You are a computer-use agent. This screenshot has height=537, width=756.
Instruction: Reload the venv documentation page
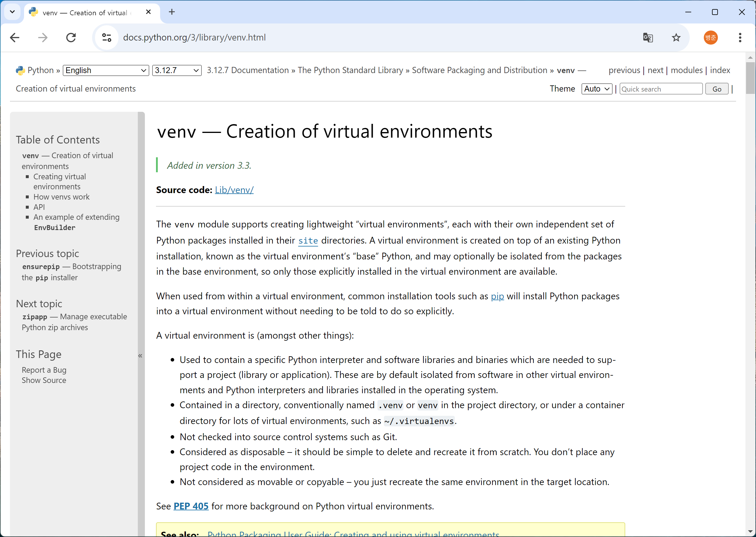pos(71,38)
